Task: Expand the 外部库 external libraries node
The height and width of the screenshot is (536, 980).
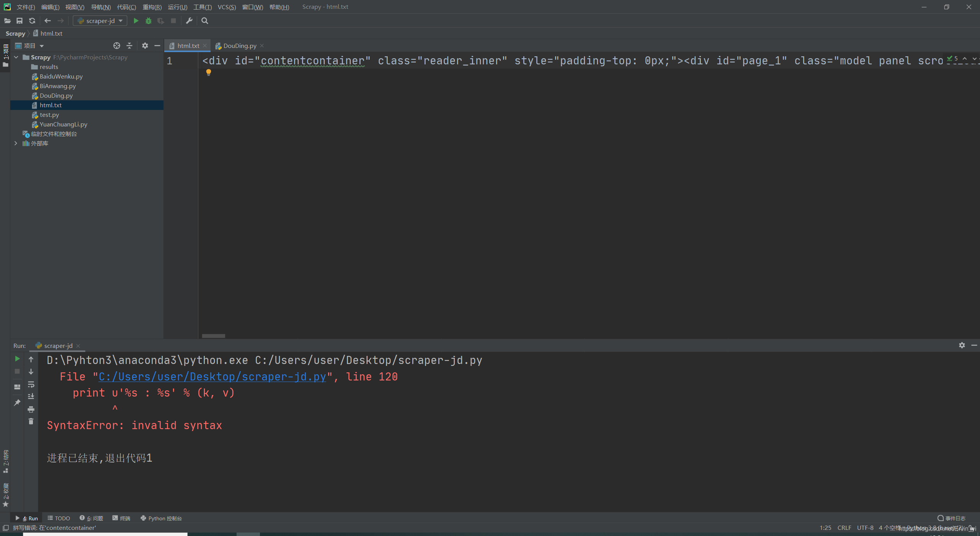Action: [x=16, y=143]
